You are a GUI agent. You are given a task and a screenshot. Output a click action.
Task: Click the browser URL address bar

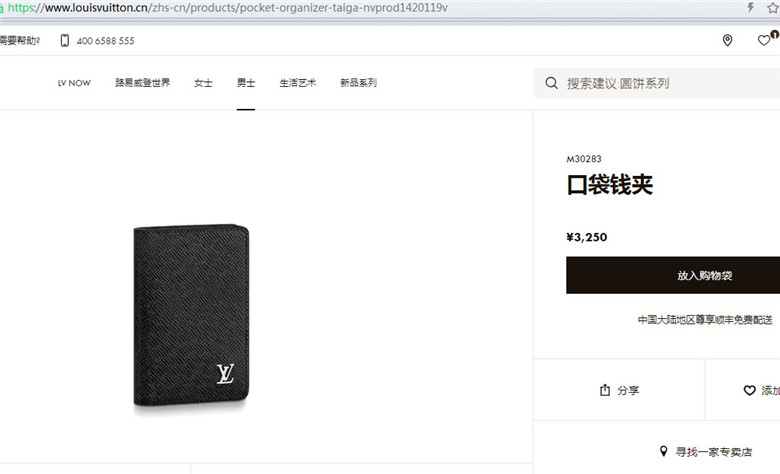coord(373,7)
